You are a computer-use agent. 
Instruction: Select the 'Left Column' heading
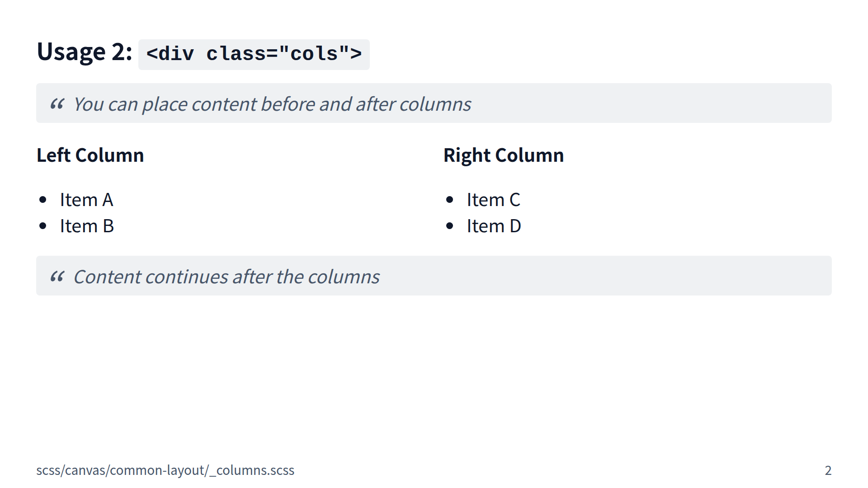point(90,155)
